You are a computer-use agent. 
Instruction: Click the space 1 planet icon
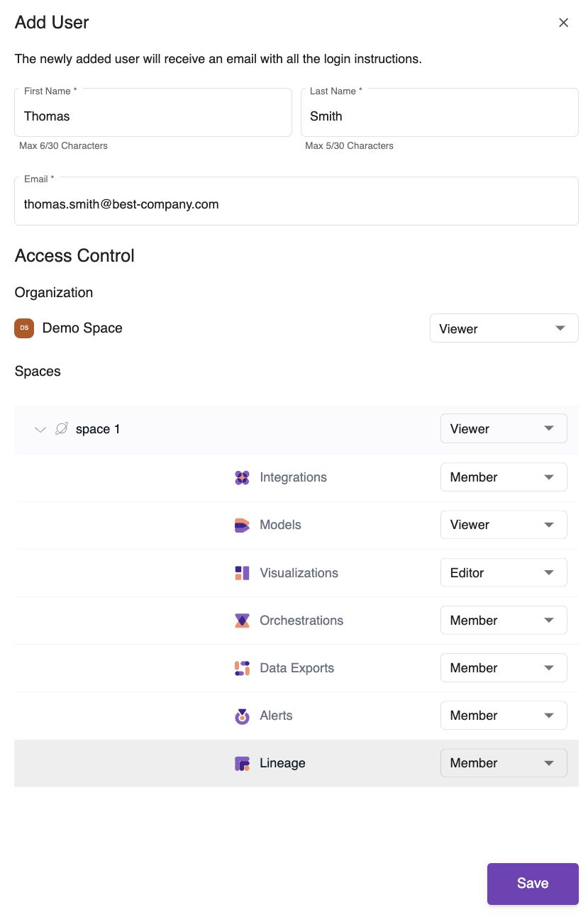[62, 429]
